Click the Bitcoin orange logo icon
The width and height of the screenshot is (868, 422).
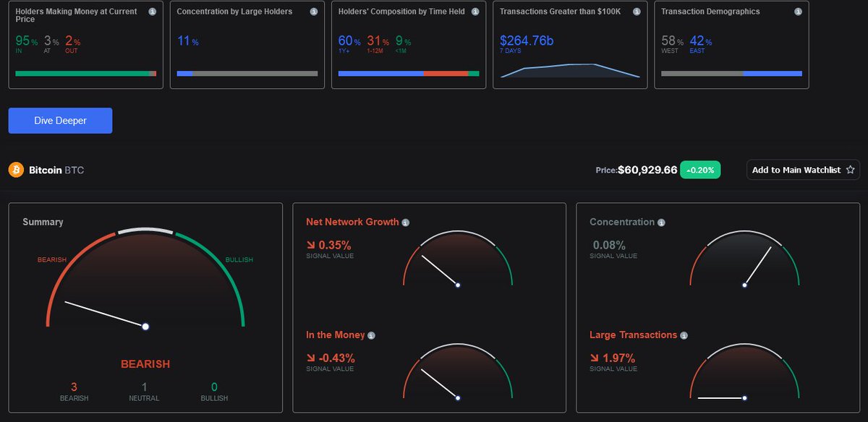tap(16, 170)
